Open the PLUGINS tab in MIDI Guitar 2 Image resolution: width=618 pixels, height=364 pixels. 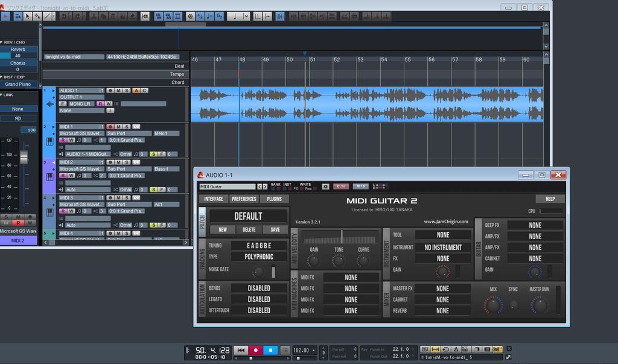click(275, 199)
